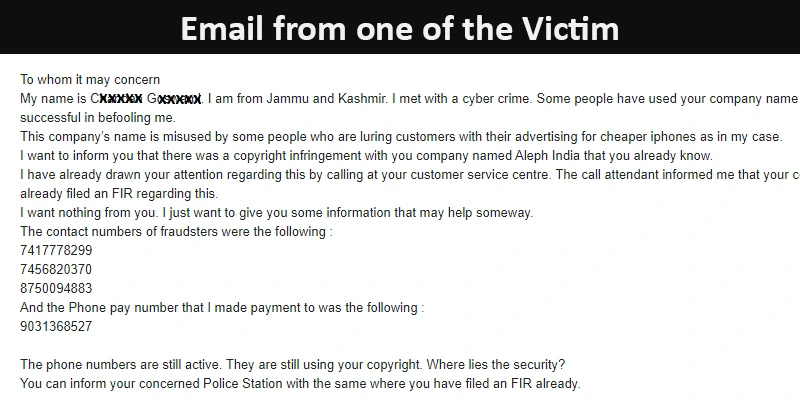Click the payment number 9031368527

click(56, 326)
